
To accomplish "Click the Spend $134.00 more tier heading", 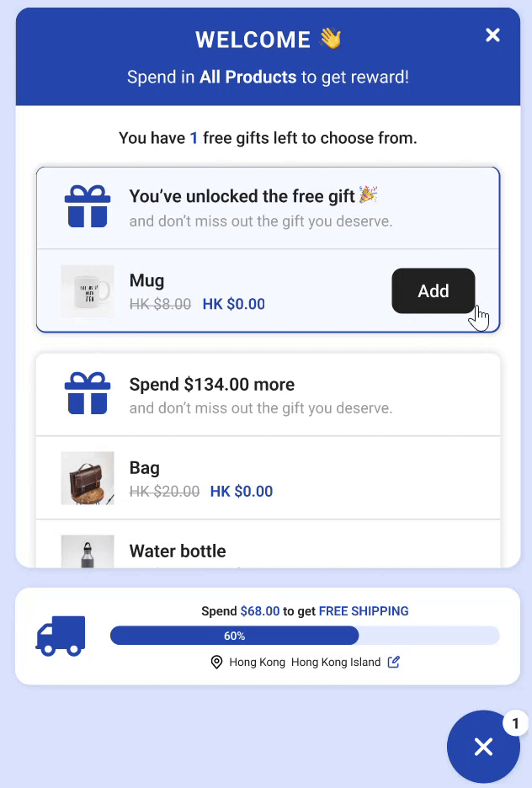I will point(211,385).
